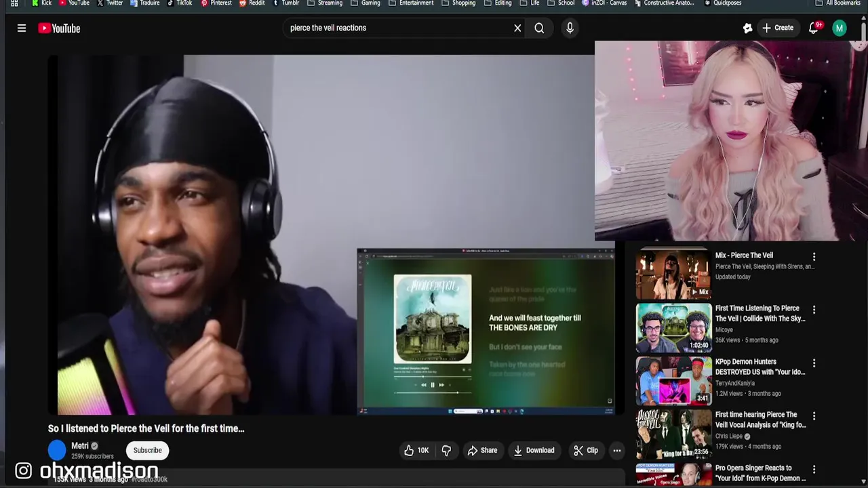Open 'First time hearing Pierce The Veil' thumbnail

coord(673,434)
